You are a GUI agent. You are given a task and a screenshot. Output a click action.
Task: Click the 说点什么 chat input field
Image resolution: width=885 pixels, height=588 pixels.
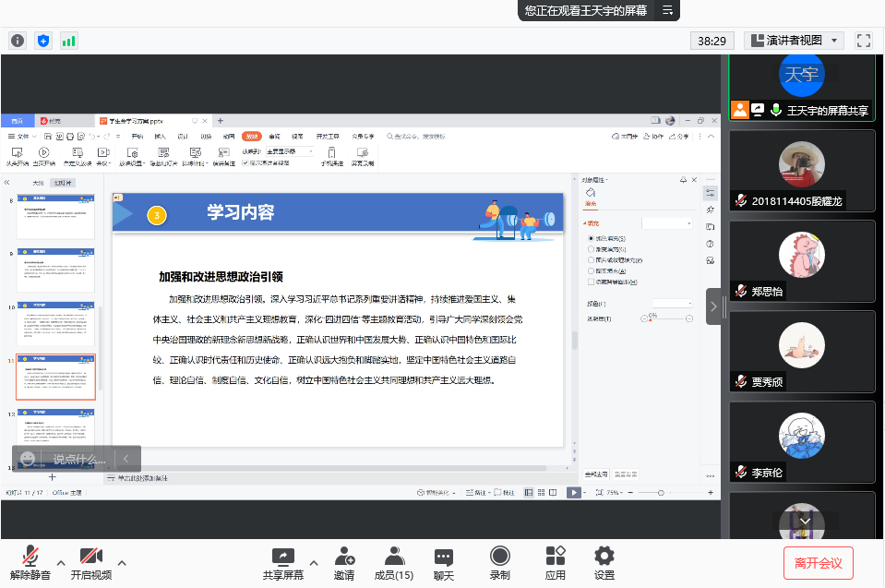[78, 458]
